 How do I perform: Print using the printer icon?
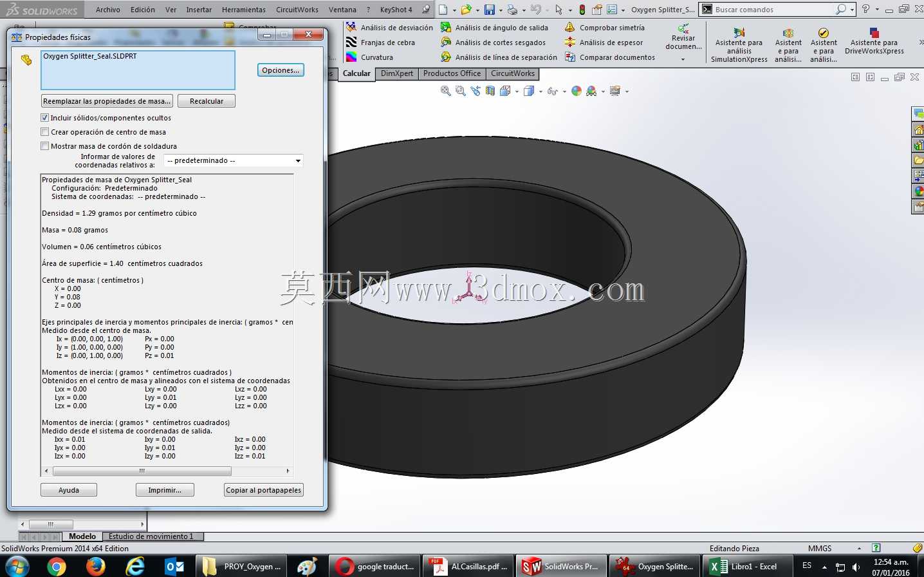[x=512, y=10]
